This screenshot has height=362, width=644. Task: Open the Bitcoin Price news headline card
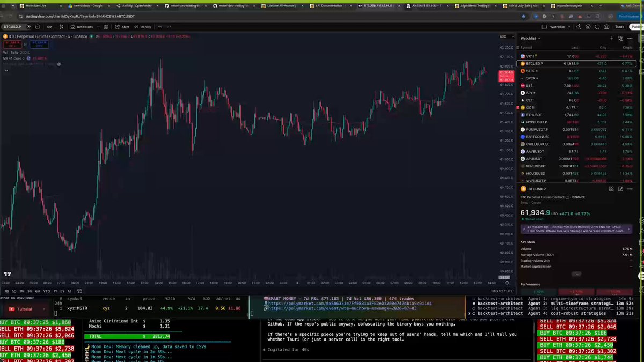click(x=576, y=228)
